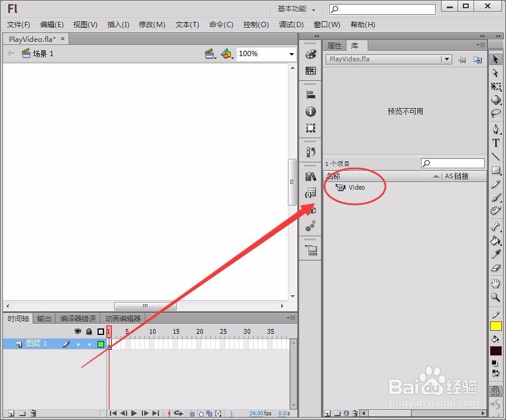The width and height of the screenshot is (506, 420).
Task: Open the Swatches panel grid icon
Action: pos(310,70)
